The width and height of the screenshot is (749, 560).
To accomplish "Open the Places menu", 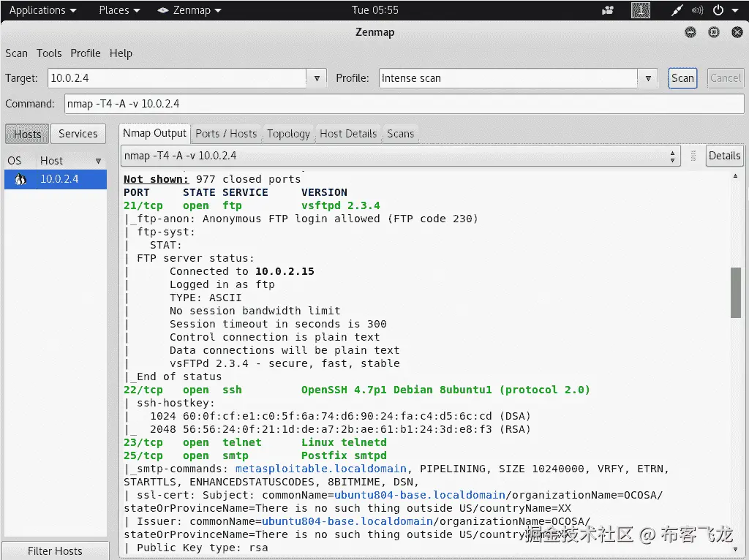I will (119, 10).
